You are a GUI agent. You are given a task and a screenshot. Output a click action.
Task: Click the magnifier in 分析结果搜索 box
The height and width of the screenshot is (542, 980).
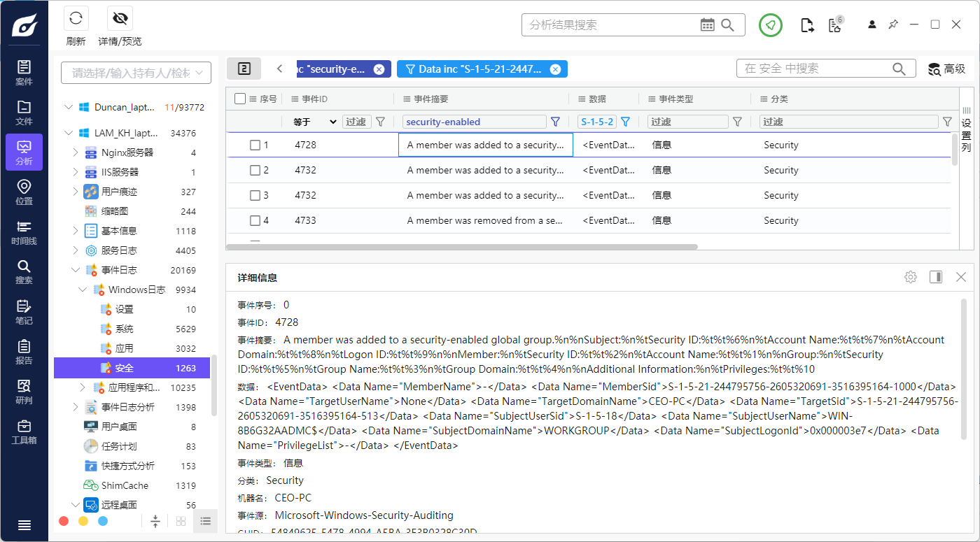pos(728,24)
